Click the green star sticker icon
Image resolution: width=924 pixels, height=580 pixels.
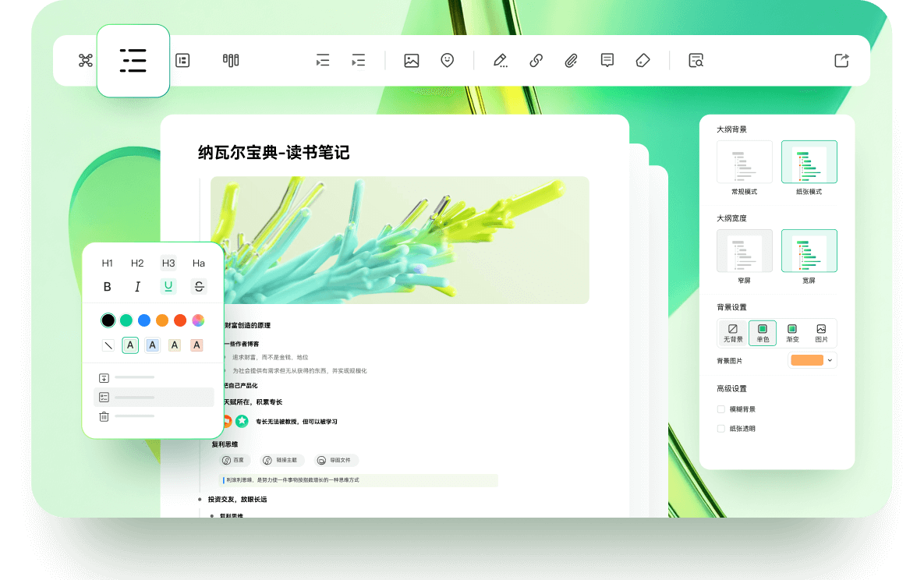(242, 421)
